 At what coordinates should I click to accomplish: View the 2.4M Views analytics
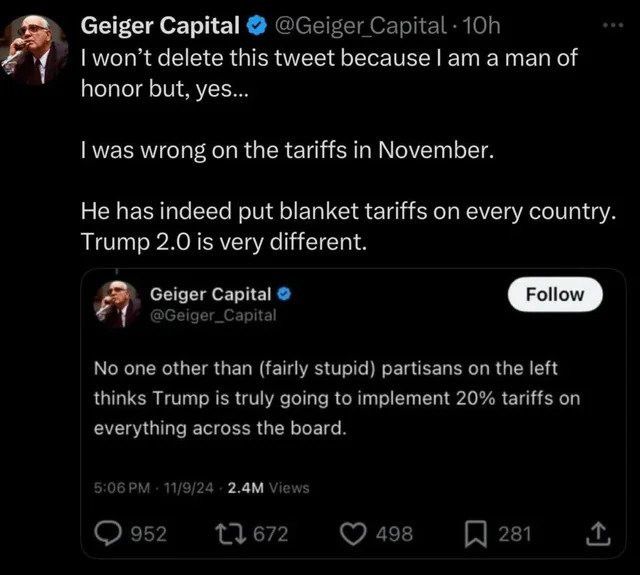(269, 488)
